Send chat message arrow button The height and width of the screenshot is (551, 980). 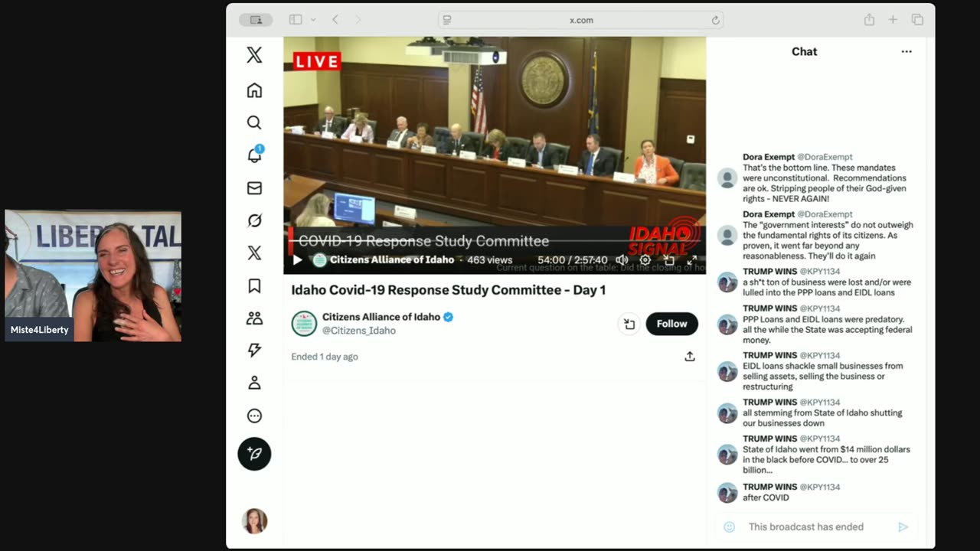point(903,527)
